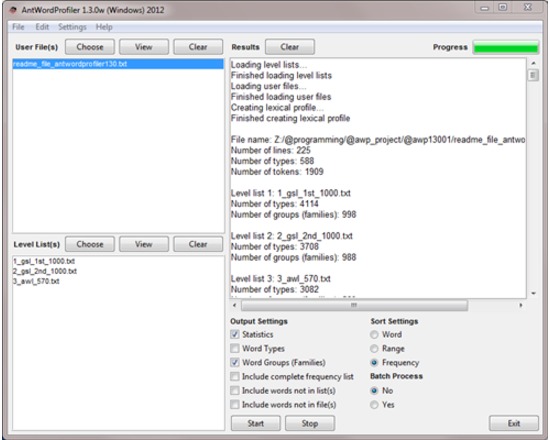
Task: Click the 'Number of tokens: 1909' line
Action: tap(277, 172)
